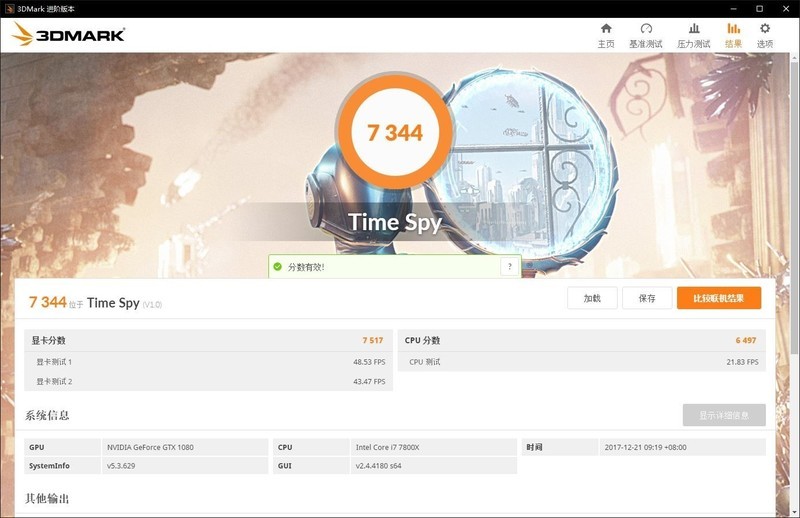This screenshot has height=518, width=800.
Task: Click the question mark help button
Action: 510,266
